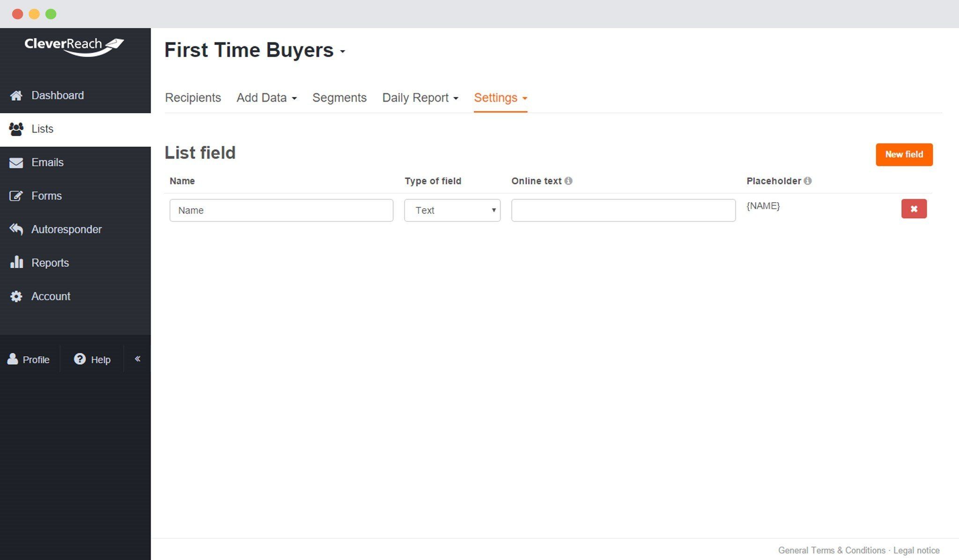Click the green window maximize button
Viewport: 959px width, 560px height.
click(51, 14)
